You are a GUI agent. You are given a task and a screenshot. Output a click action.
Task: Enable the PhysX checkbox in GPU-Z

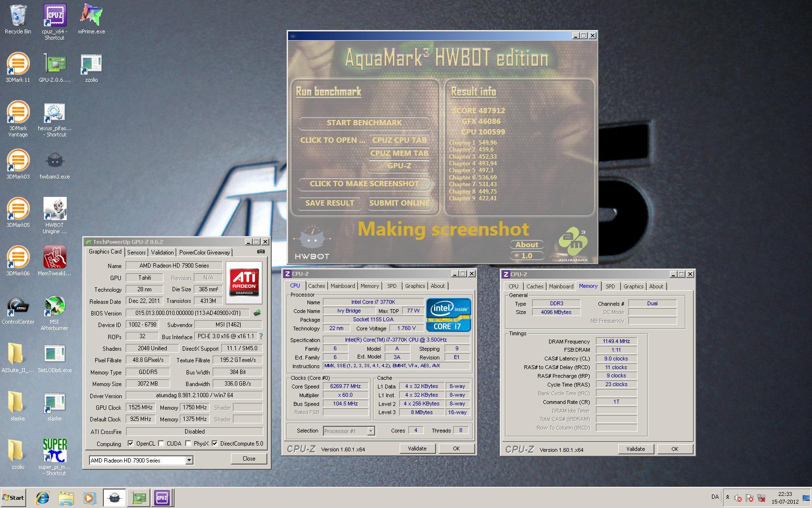[188, 444]
